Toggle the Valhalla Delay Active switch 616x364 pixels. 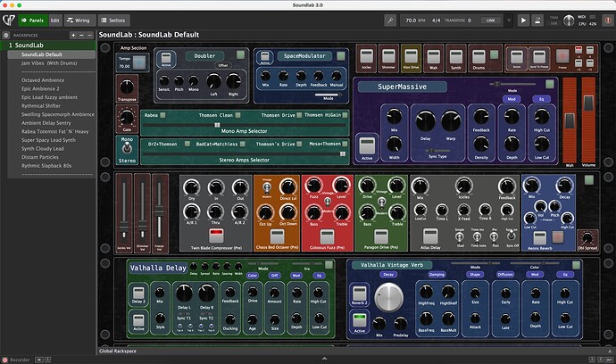(138, 319)
